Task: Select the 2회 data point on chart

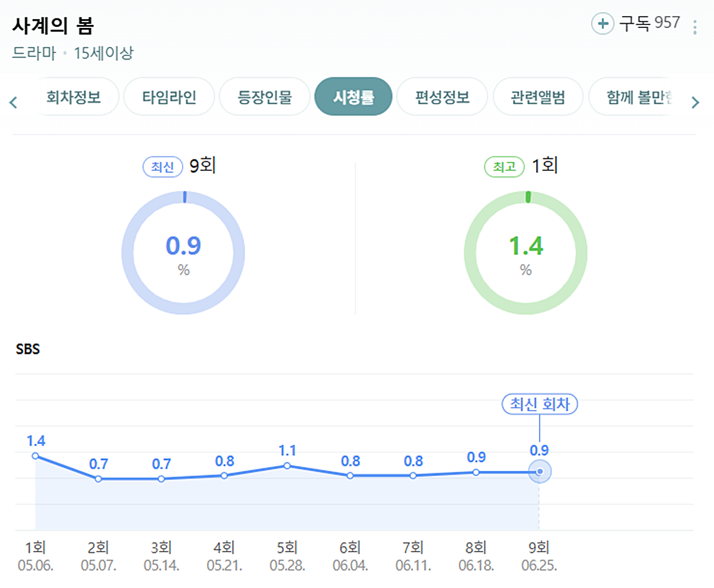Action: click(x=98, y=478)
